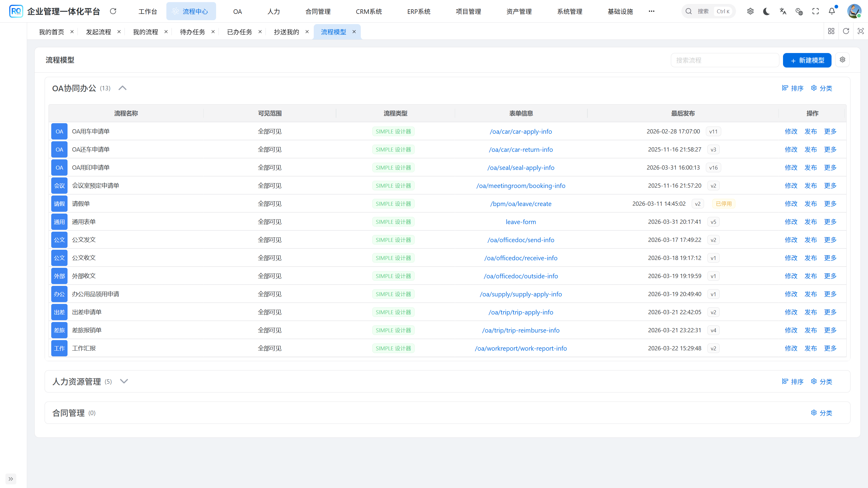Enter fullscreen with top bar icon

tap(816, 11)
